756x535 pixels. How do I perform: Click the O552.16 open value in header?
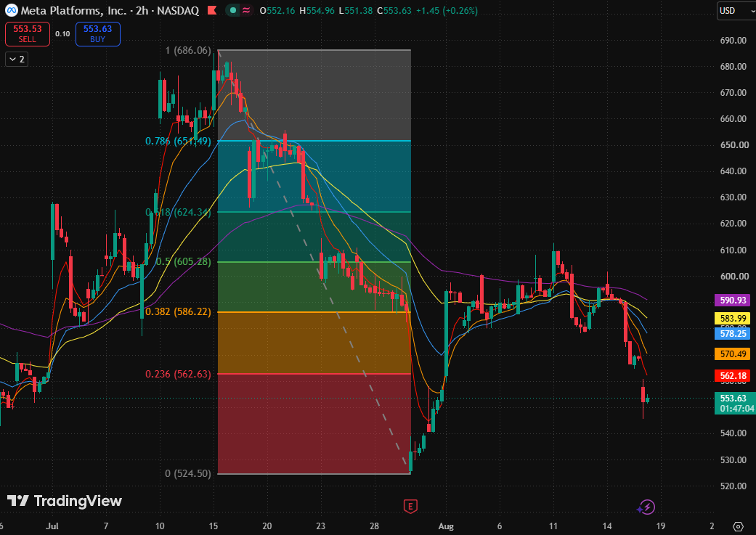coord(277,11)
